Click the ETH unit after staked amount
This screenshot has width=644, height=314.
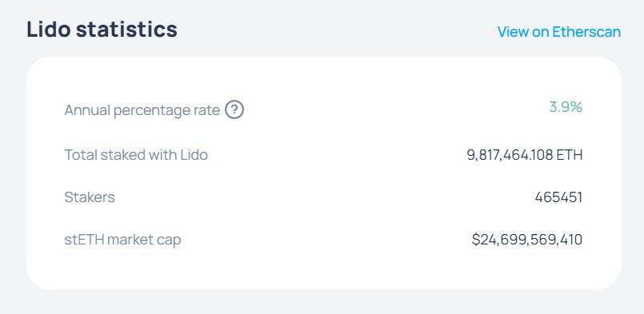[x=570, y=155]
